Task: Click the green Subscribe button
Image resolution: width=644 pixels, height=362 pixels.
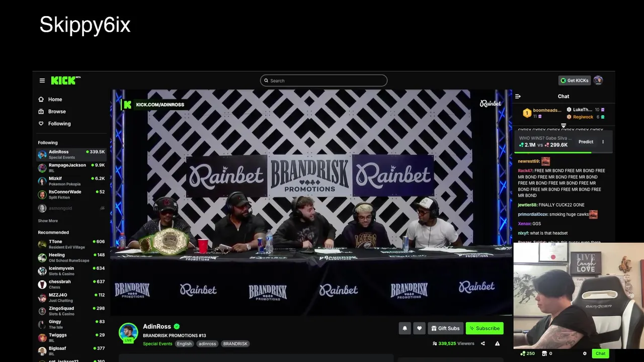Action: click(x=485, y=328)
